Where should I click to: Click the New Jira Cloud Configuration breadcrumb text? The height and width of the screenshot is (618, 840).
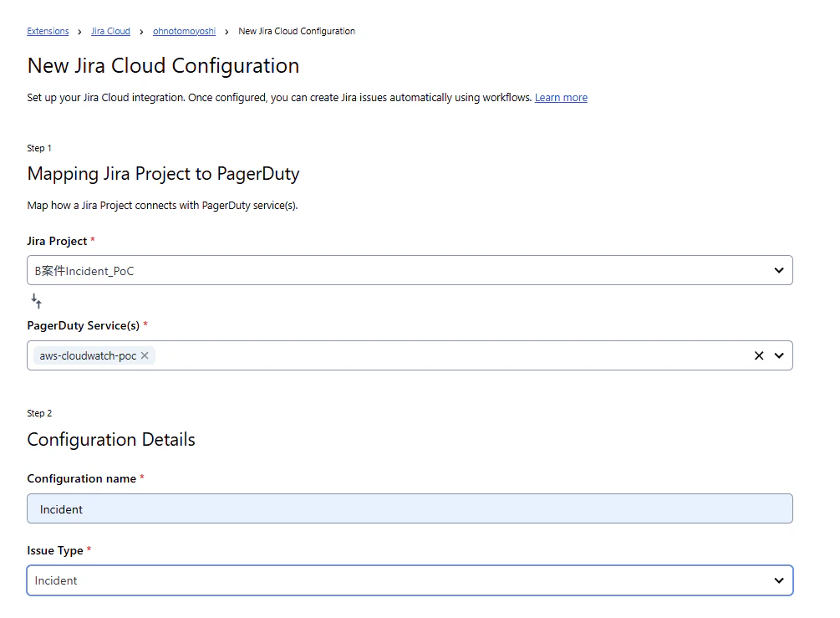pyautogui.click(x=296, y=31)
